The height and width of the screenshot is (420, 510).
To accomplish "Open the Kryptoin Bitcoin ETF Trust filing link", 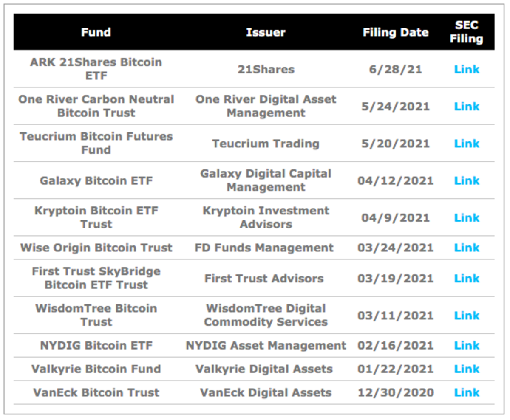I will coord(467,217).
